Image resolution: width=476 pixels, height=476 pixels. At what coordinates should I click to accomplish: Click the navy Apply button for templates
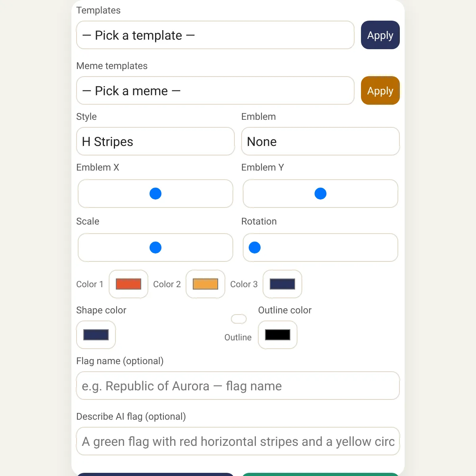click(380, 35)
